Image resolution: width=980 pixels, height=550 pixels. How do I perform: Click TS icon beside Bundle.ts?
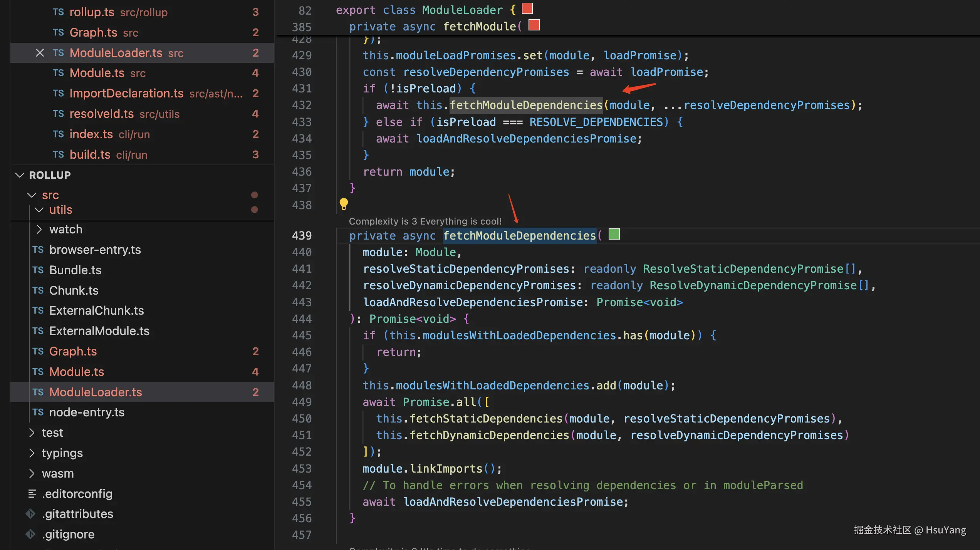[38, 270]
